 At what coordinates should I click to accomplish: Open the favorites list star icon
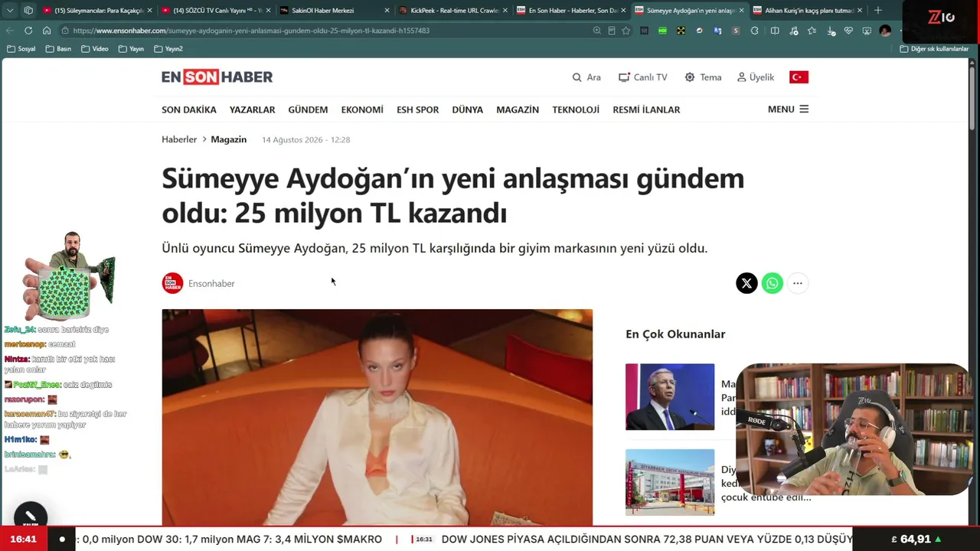tap(812, 31)
